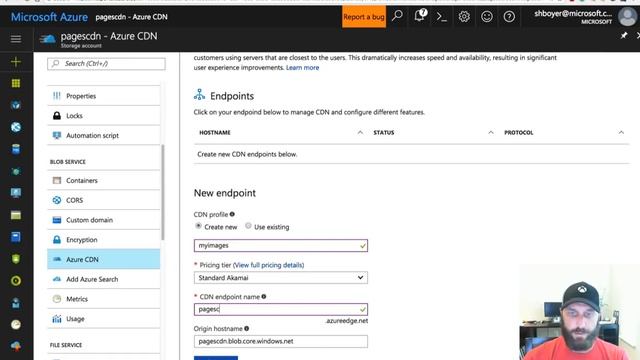Viewport: 640px width, 360px height.
Task: Open the monitor icon in left rail
Action: point(16,193)
